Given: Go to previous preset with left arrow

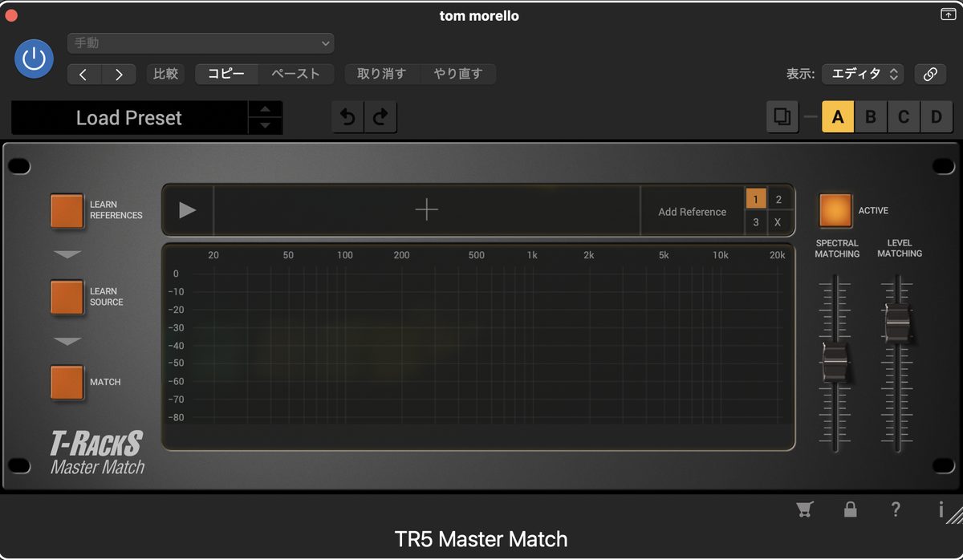Looking at the screenshot, I should pos(83,75).
